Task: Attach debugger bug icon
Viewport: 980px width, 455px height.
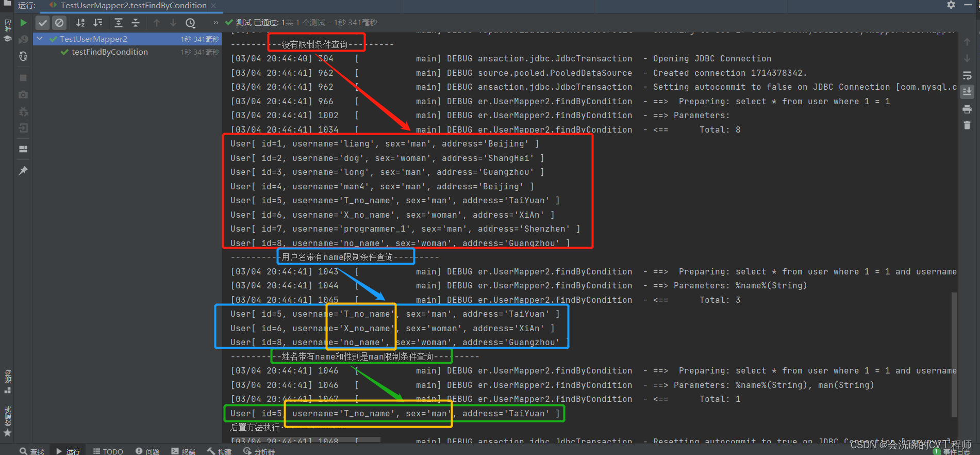Action: click(23, 112)
